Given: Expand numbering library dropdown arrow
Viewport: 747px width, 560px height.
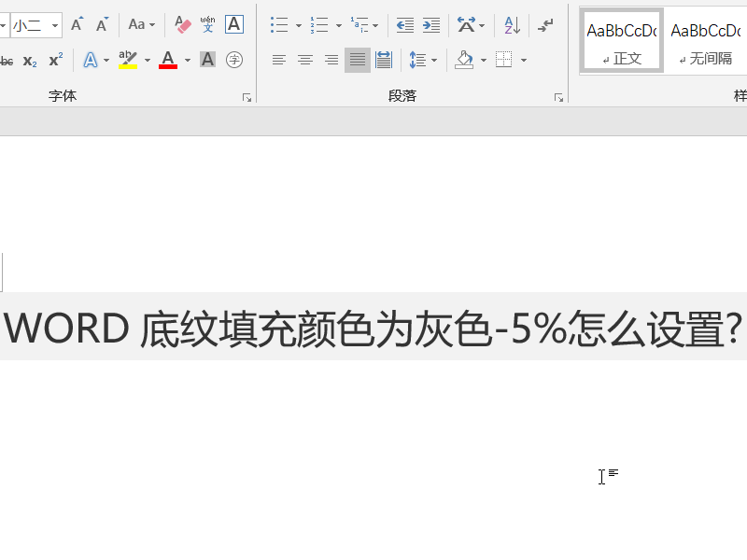Looking at the screenshot, I should [339, 25].
